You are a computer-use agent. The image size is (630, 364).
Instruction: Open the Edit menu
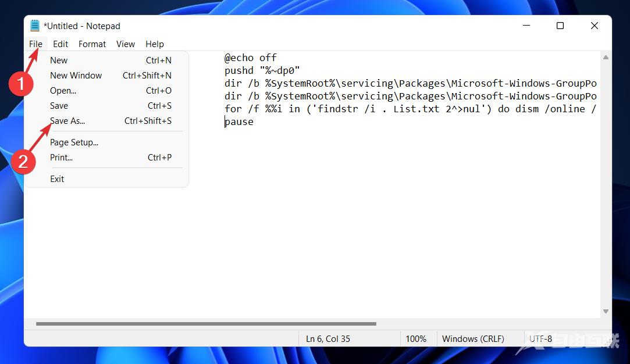60,44
